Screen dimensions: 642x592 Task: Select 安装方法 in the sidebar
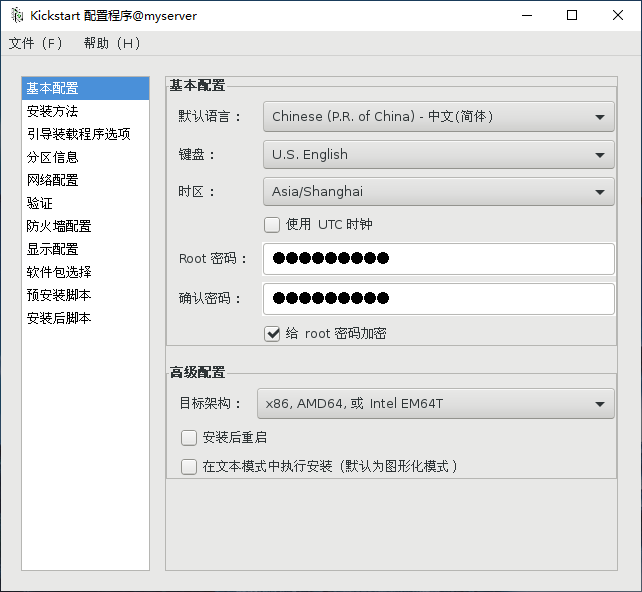(85, 111)
